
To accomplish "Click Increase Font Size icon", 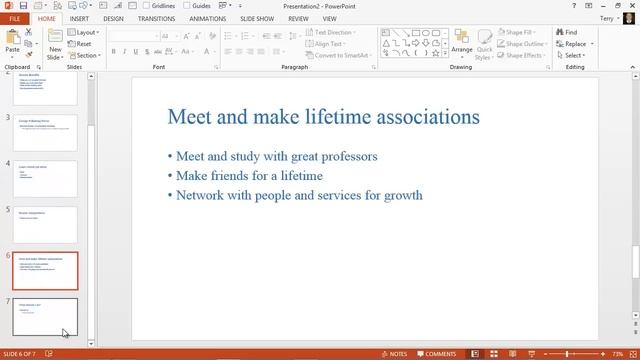I will tap(187, 36).
